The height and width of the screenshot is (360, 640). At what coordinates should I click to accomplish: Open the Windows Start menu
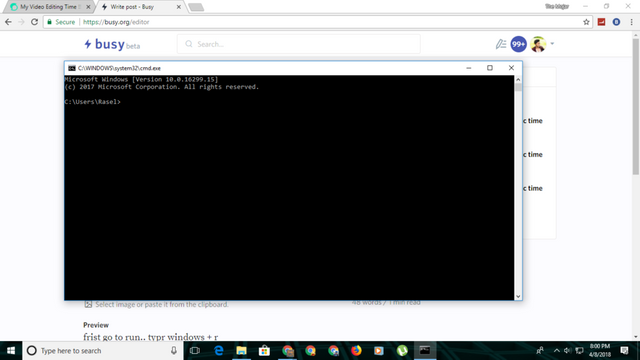11,351
